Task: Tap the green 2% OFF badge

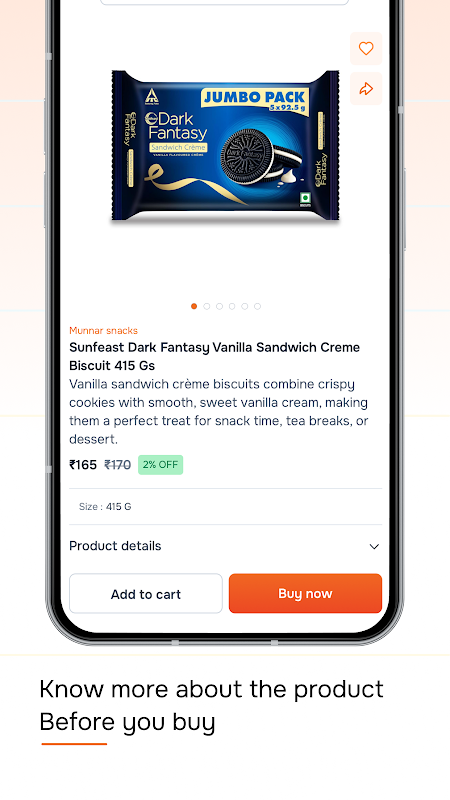Action: 160,465
